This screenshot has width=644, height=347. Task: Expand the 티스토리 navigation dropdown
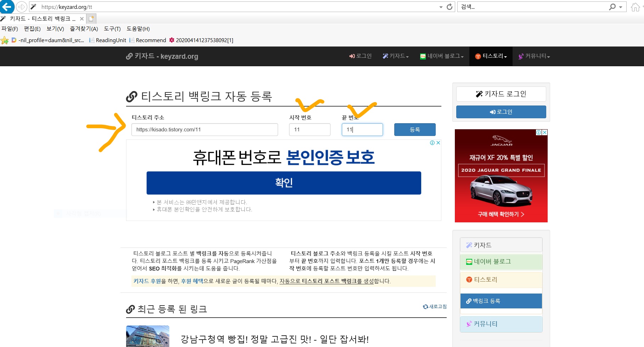click(491, 56)
